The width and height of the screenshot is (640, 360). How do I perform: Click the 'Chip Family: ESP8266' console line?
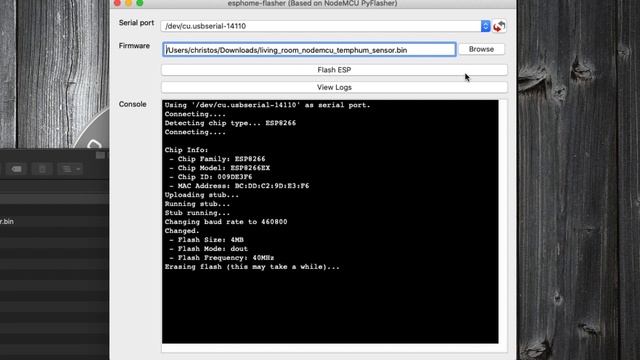(221, 159)
